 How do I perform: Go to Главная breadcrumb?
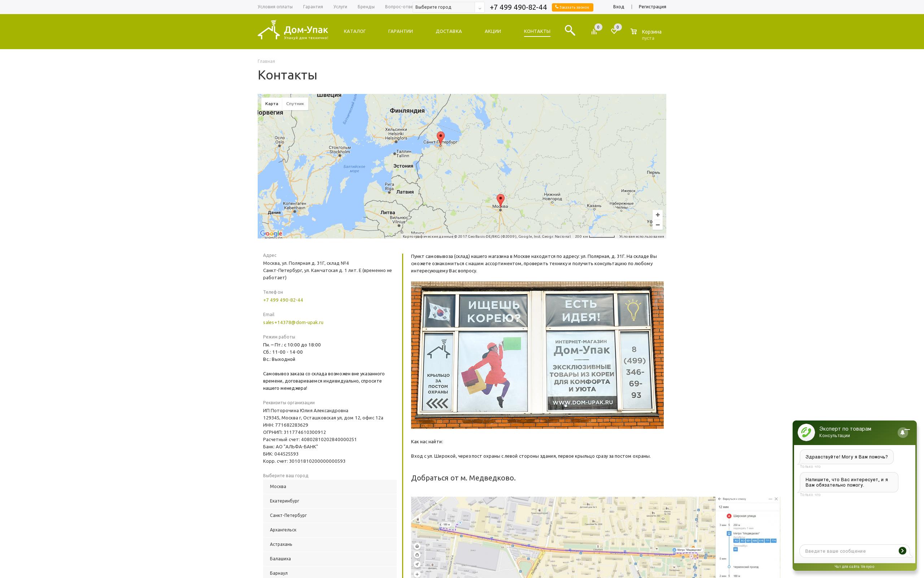(x=266, y=61)
